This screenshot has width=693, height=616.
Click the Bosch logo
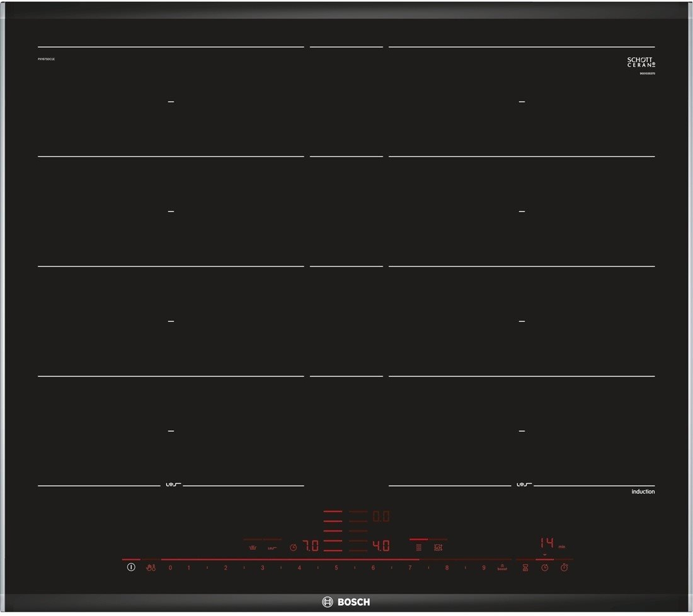(346, 602)
